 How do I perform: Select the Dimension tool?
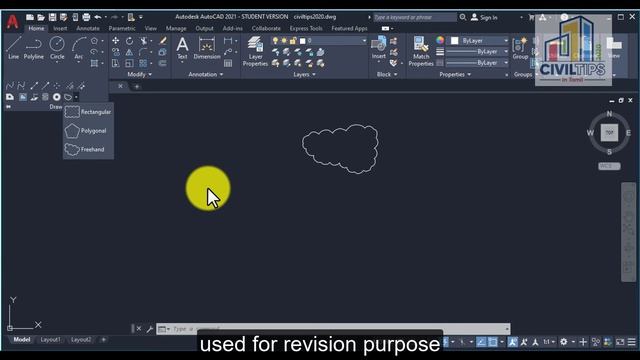click(207, 48)
